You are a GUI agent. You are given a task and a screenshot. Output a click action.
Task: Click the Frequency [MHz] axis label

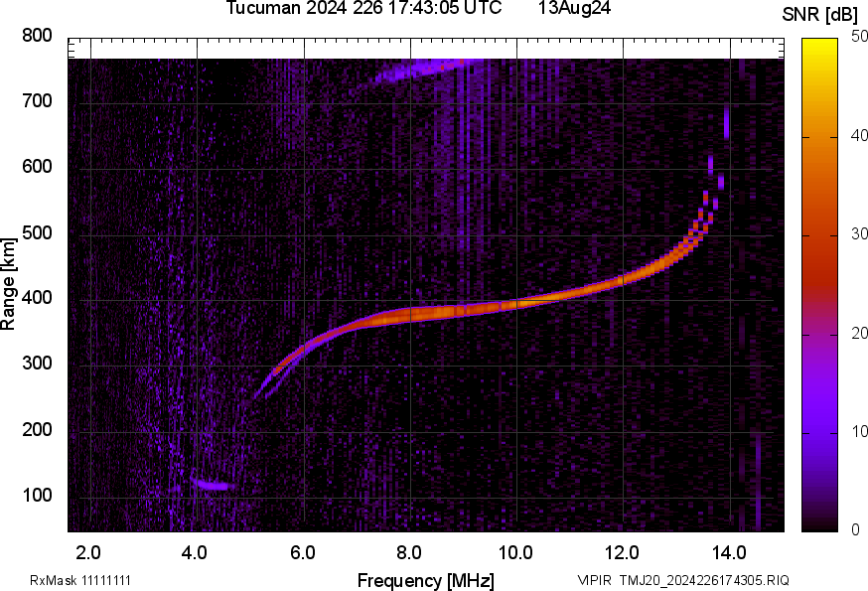(425, 580)
